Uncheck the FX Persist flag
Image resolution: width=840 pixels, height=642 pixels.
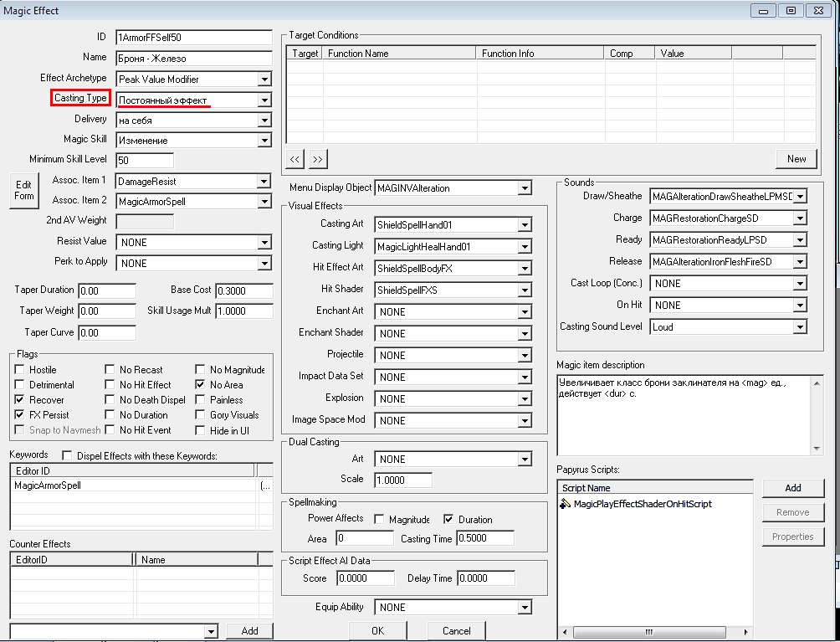pyautogui.click(x=19, y=415)
